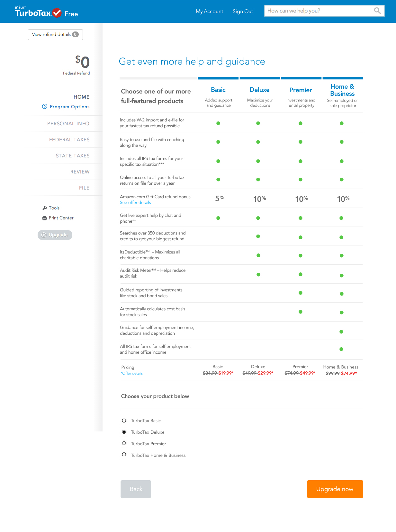396x532 pixels.
Task: Click the refund details count badge
Action: (75, 35)
